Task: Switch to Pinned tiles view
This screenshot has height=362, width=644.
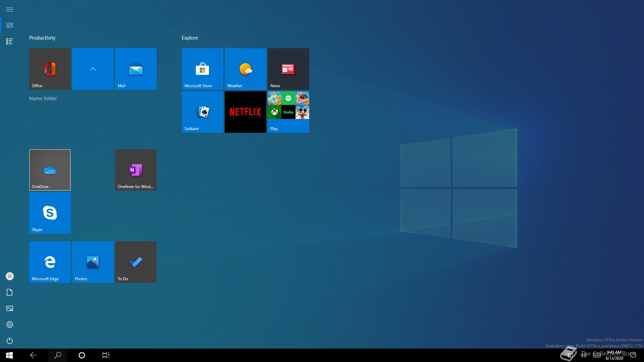Action: click(x=10, y=25)
